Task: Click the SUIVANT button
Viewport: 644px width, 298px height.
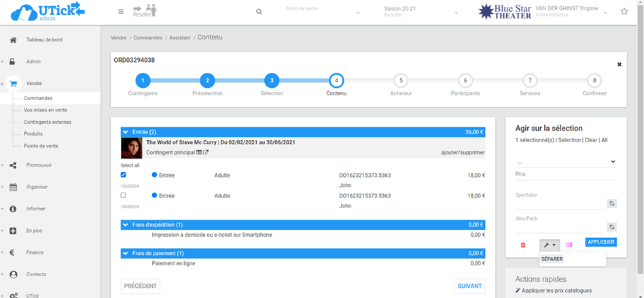Action: [469, 286]
